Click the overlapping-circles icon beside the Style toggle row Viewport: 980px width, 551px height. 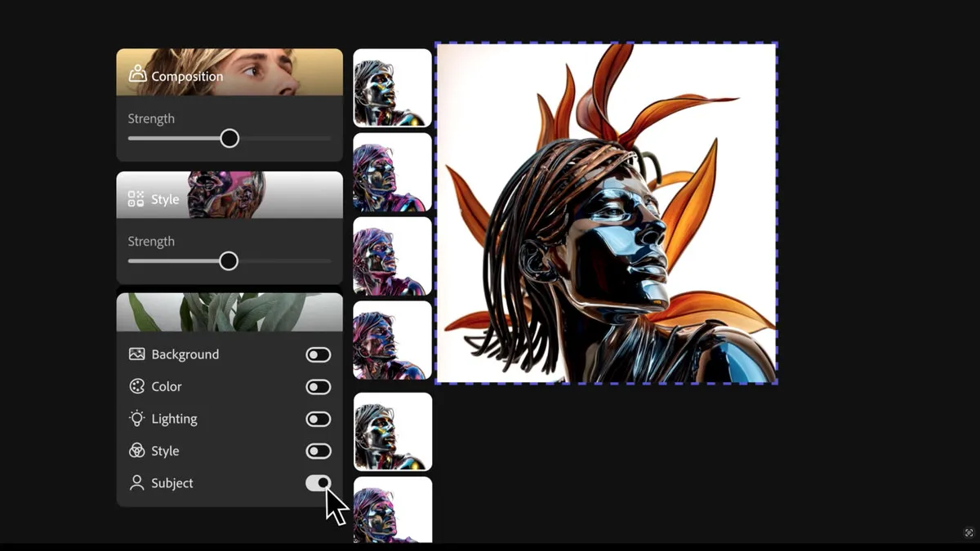pos(136,451)
